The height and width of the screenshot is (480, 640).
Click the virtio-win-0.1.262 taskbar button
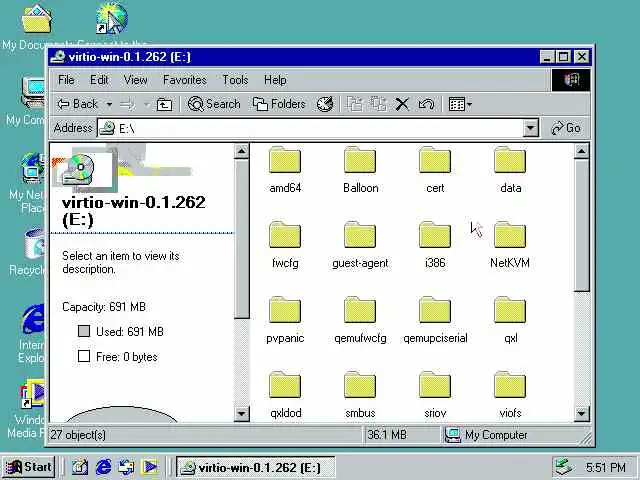[x=256, y=467]
